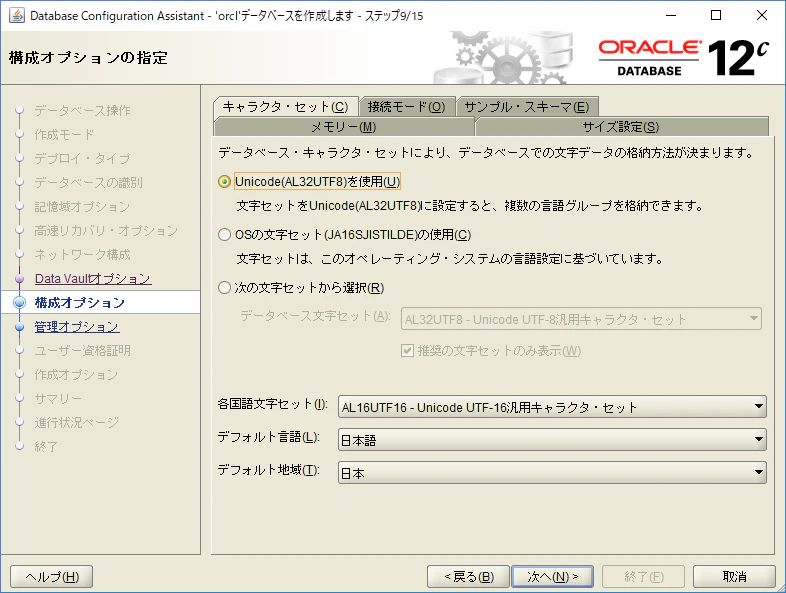
Task: Toggle 推奨の文字セットのみ表示 checkbox
Action: [407, 350]
